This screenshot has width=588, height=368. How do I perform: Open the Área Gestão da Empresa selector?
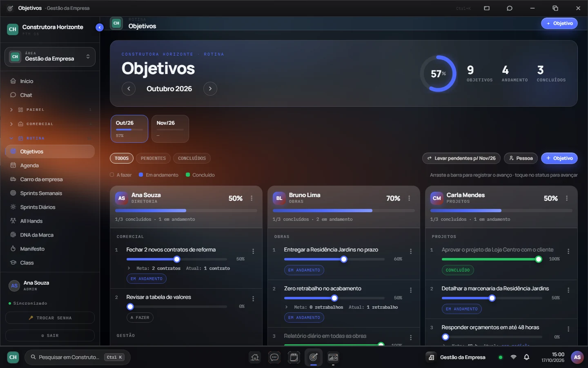click(50, 57)
